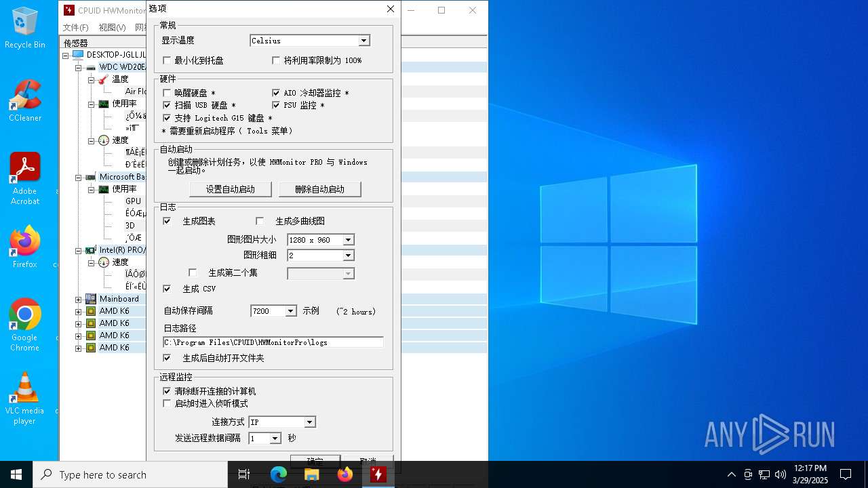Collapse the Intel(R) PRO node
Viewport: 868px width, 488px height.
[79, 250]
